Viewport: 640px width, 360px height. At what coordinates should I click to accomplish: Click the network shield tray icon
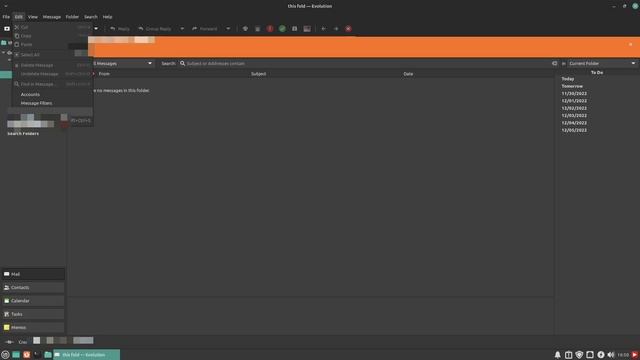pos(579,355)
